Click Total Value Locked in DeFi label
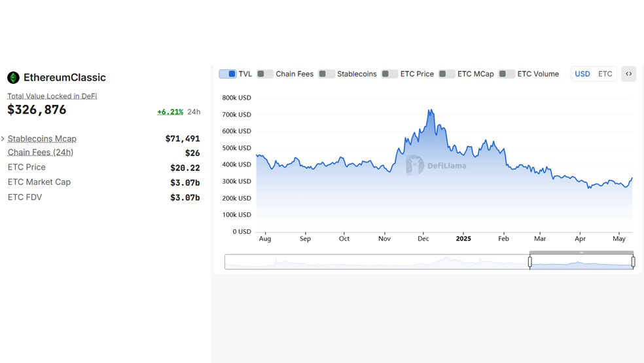The width and height of the screenshot is (644, 363). [x=52, y=96]
